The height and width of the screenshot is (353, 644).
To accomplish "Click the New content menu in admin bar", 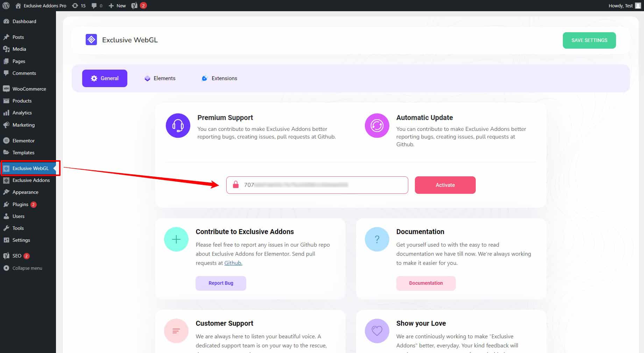I will point(117,6).
